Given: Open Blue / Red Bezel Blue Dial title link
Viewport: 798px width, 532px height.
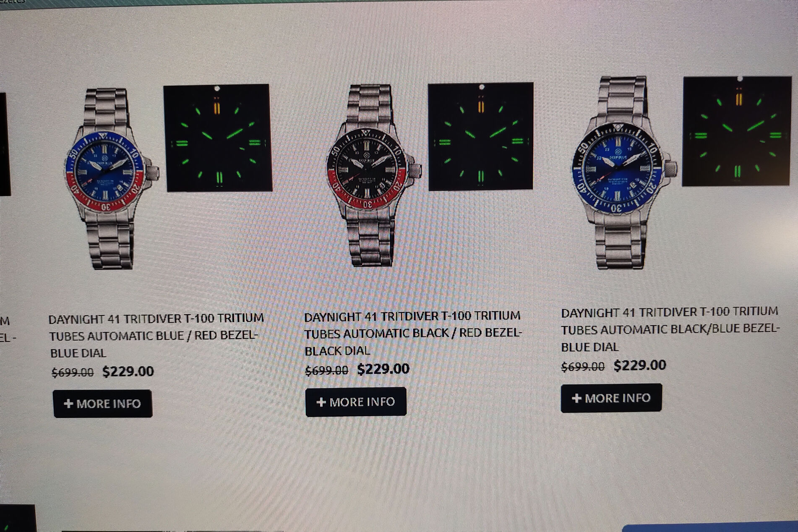Looking at the screenshot, I should [156, 335].
